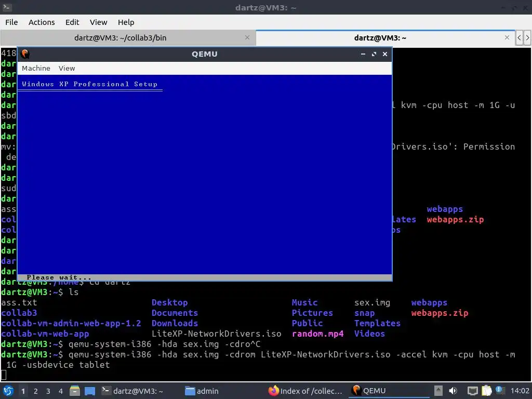The image size is (532, 399).
Task: Click the update notifier tray icon
Action: click(x=499, y=390)
